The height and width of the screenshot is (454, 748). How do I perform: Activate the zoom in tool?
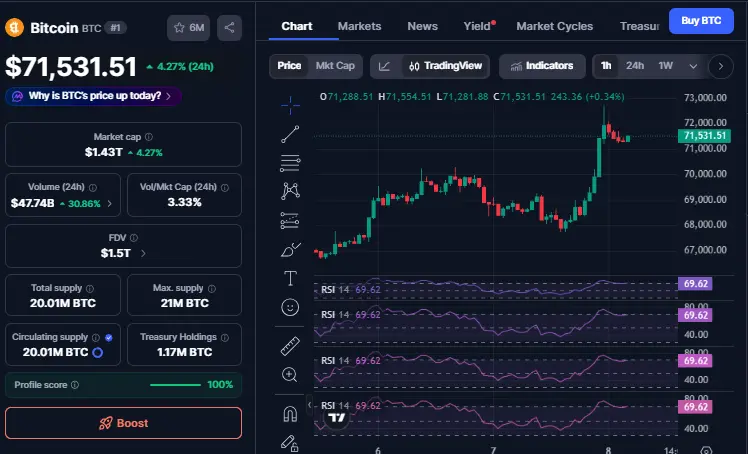coord(290,375)
